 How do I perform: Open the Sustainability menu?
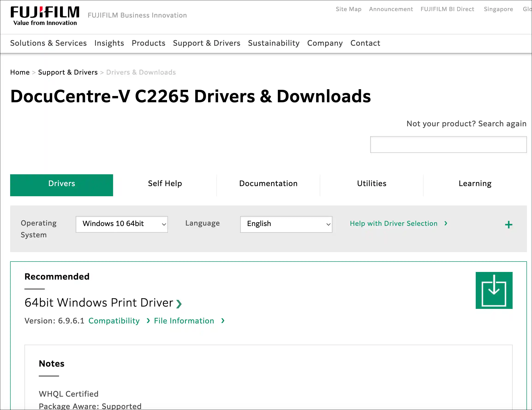click(x=274, y=43)
